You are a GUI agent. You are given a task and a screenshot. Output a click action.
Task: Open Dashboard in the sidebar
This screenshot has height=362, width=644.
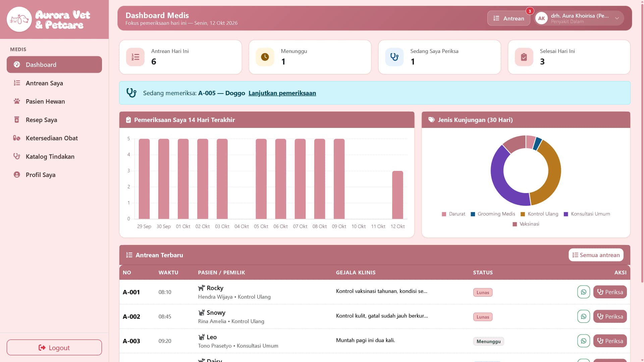tap(54, 65)
